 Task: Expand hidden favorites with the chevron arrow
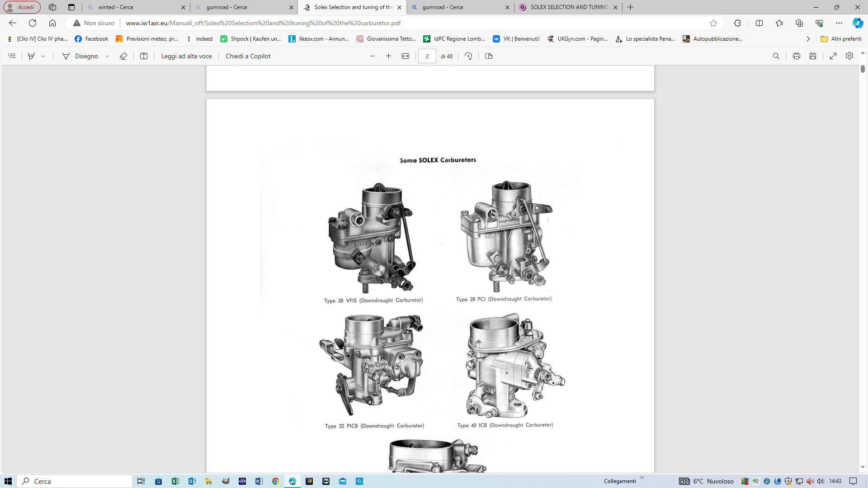click(808, 39)
